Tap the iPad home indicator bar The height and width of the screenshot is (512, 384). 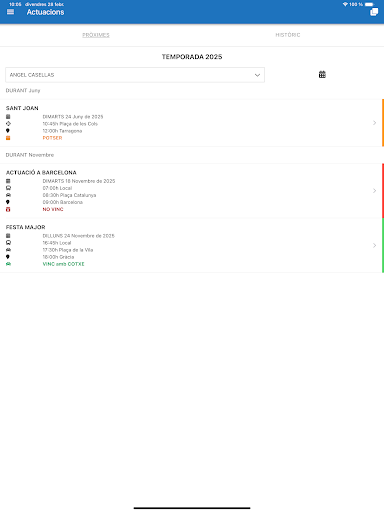pyautogui.click(x=192, y=508)
